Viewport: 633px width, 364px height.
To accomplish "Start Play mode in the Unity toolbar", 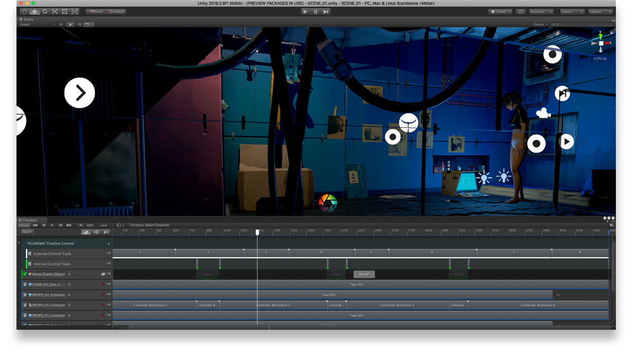I will tap(305, 11).
